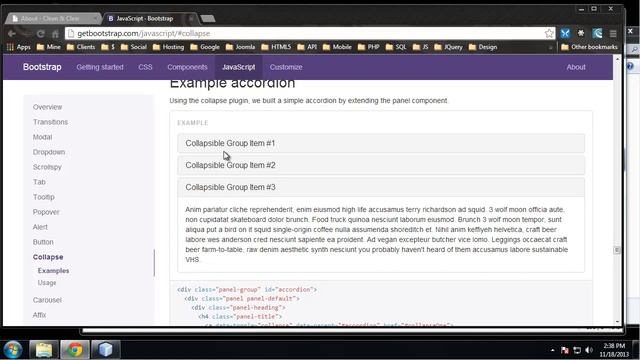Jump to Carousel in the sidebar
The height and width of the screenshot is (360, 640).
(47, 300)
